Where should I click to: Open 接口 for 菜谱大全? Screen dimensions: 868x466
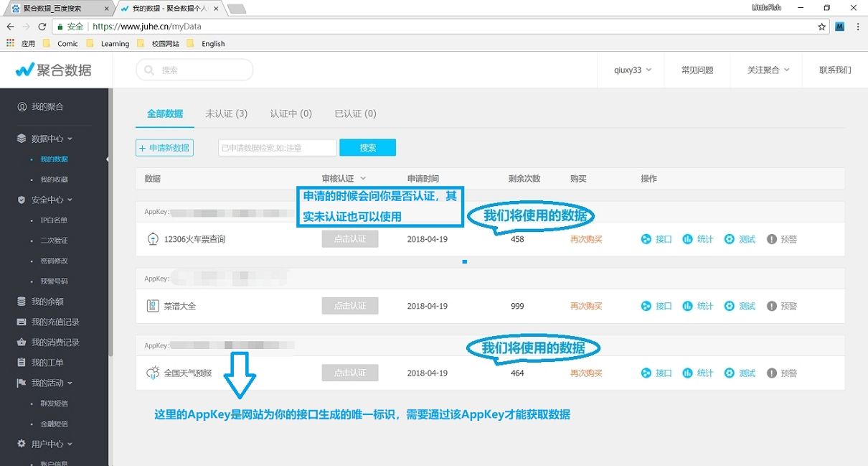[656, 306]
